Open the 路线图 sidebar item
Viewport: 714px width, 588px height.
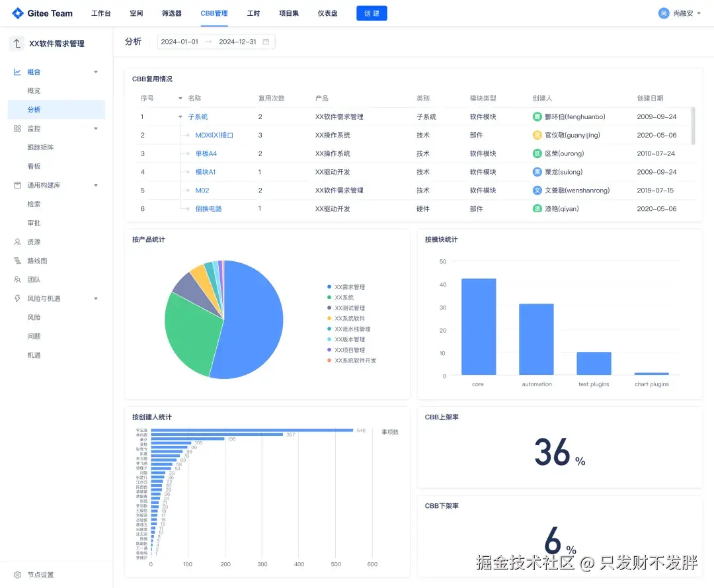click(x=37, y=261)
